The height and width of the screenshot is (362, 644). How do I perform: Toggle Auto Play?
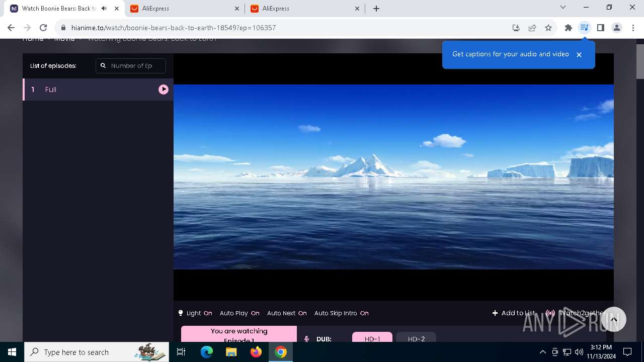click(239, 313)
